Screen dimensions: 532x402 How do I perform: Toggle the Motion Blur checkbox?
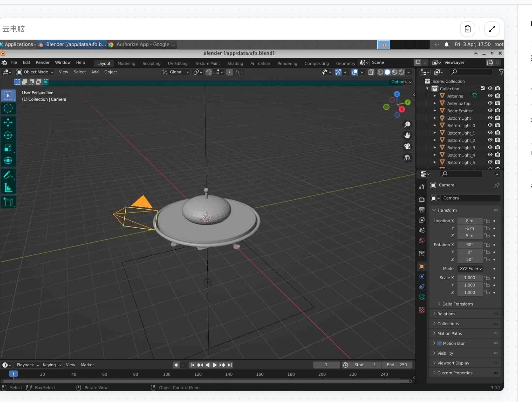coord(440,343)
